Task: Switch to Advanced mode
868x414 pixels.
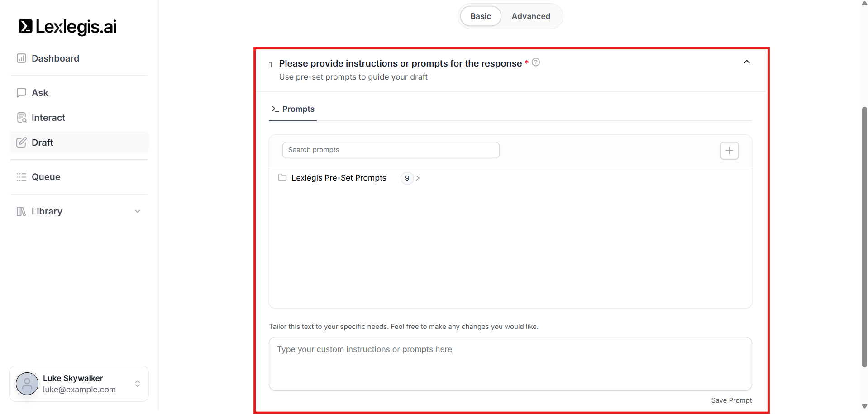Action: tap(531, 16)
